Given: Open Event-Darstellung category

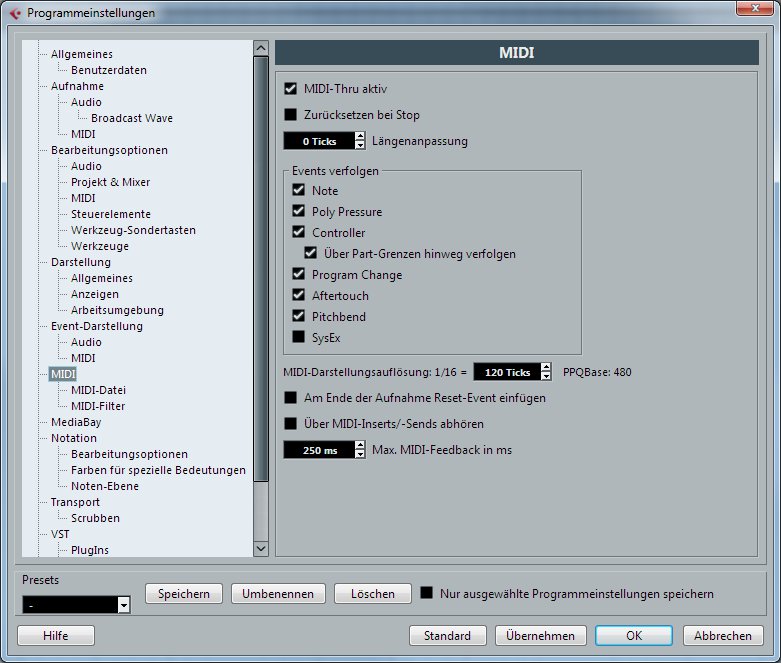Looking at the screenshot, I should (x=97, y=326).
